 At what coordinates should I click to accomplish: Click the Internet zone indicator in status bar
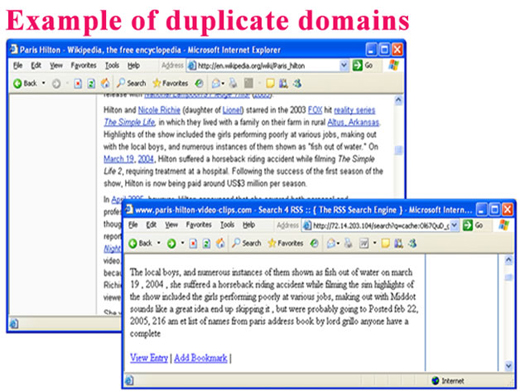[448, 381]
